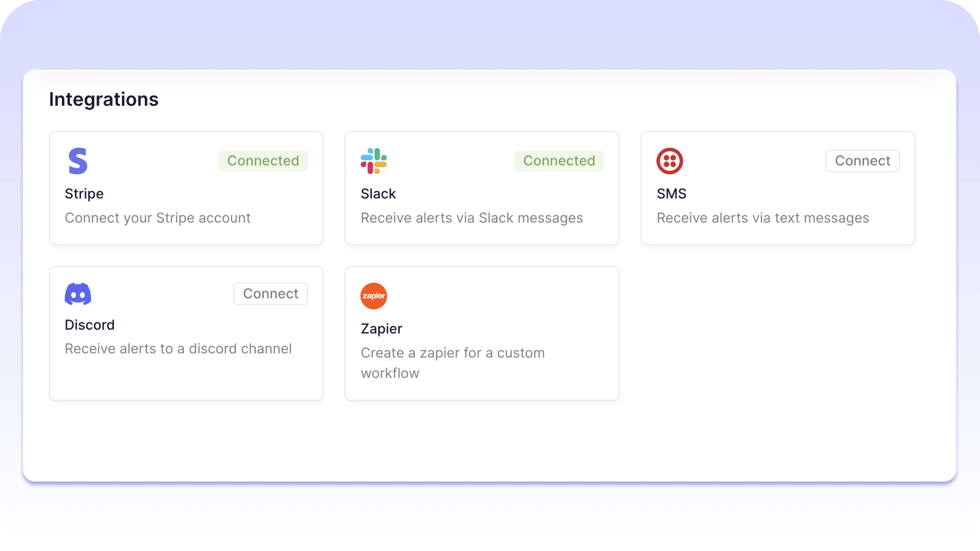Click the Discord card title text
Image resolution: width=980 pixels, height=551 pixels.
click(89, 325)
